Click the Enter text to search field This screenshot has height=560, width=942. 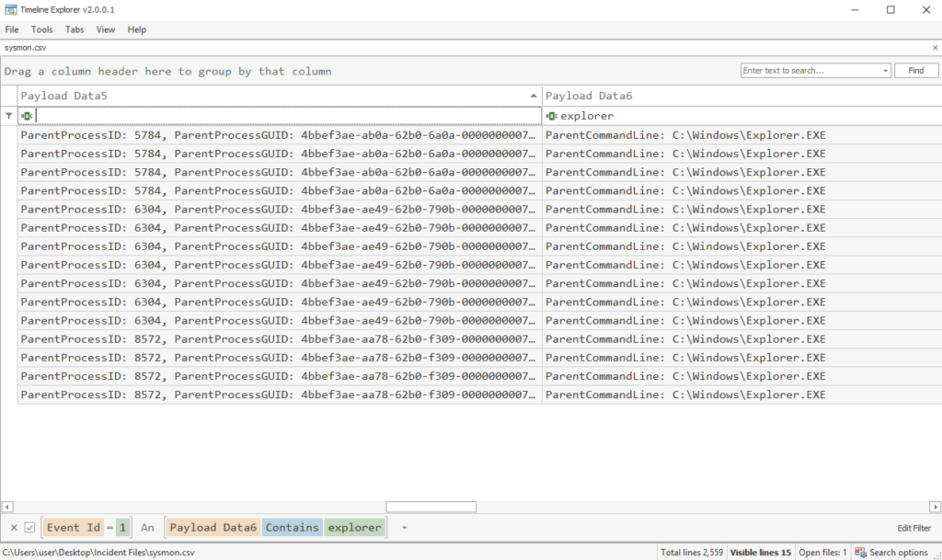(x=810, y=71)
